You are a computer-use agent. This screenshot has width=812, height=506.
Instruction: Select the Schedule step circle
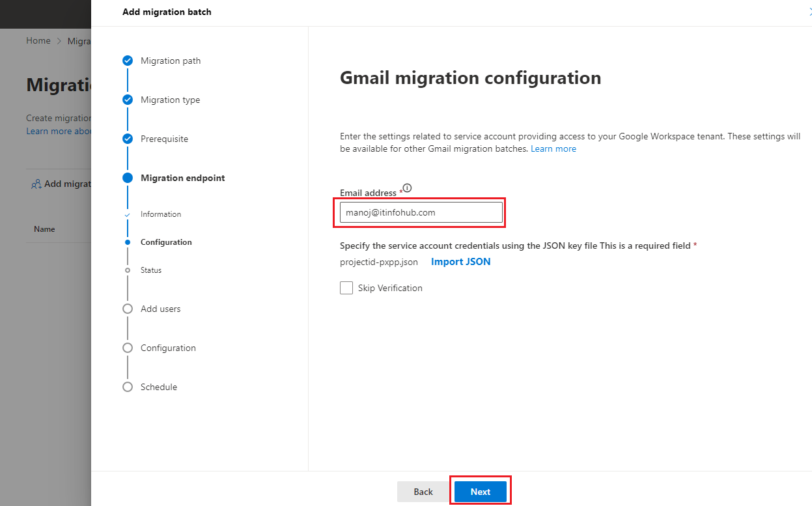(x=128, y=387)
